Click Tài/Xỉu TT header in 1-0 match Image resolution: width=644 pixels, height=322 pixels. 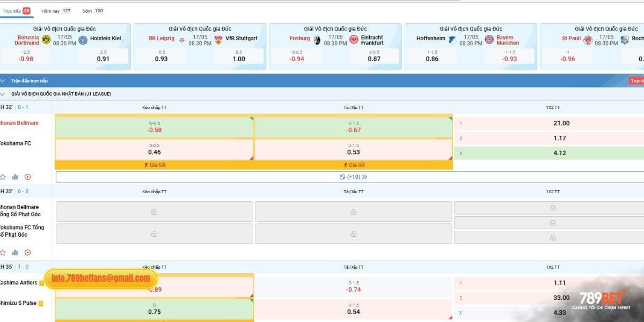pyautogui.click(x=354, y=267)
